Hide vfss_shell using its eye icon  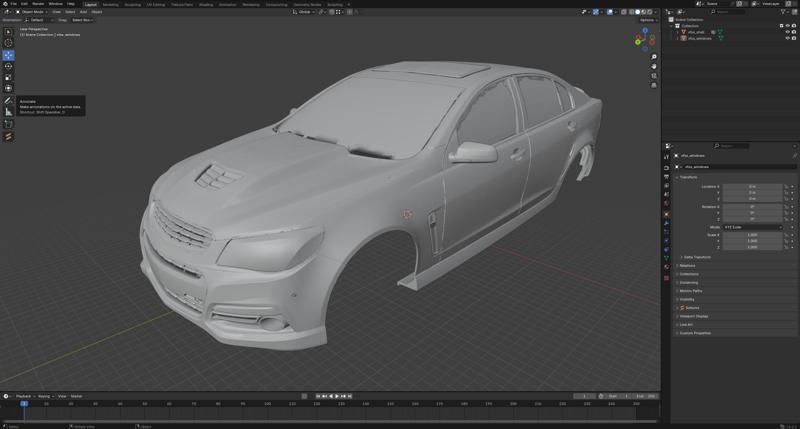[786, 32]
